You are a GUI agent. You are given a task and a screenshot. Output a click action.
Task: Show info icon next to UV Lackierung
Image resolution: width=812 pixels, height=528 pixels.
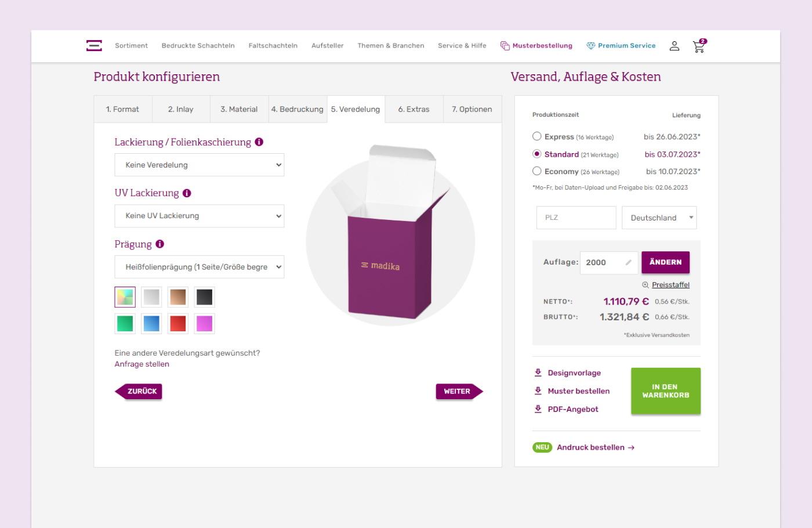(187, 193)
